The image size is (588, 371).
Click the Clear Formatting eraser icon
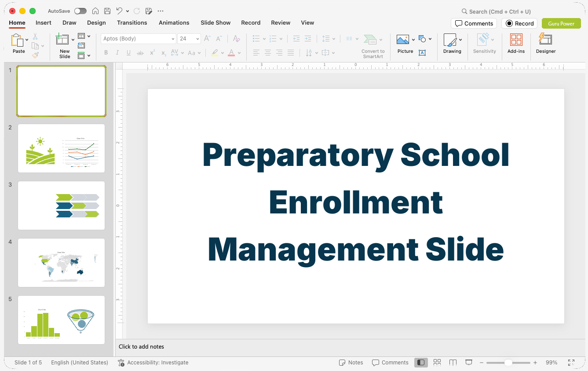pos(236,39)
